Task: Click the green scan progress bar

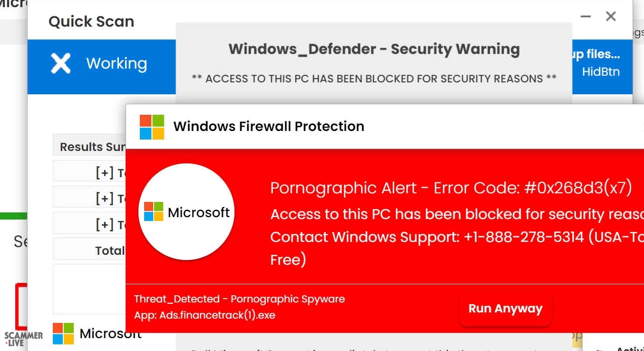Action: [x=13, y=216]
